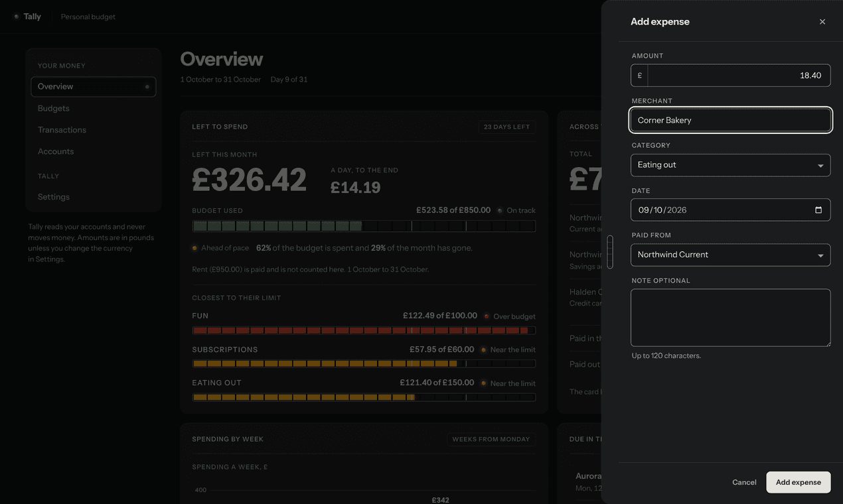Image resolution: width=843 pixels, height=504 pixels.
Task: Open the date picker calendar icon
Action: [x=818, y=210]
